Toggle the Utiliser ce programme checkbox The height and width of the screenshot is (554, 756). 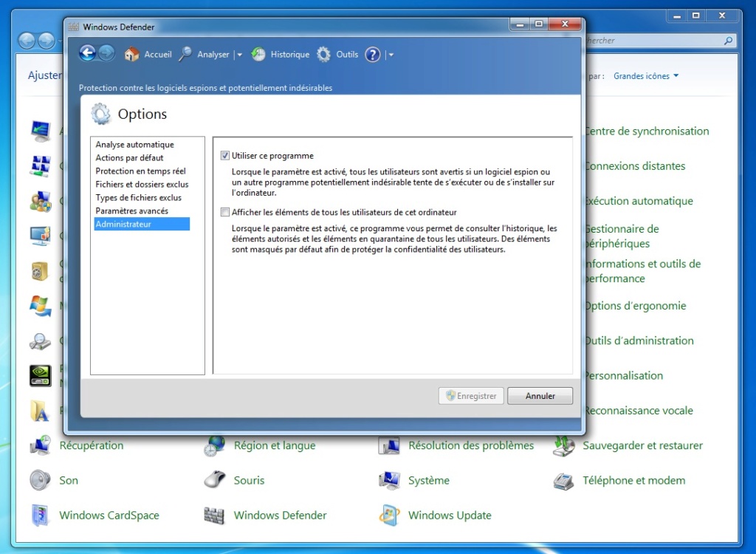(224, 155)
